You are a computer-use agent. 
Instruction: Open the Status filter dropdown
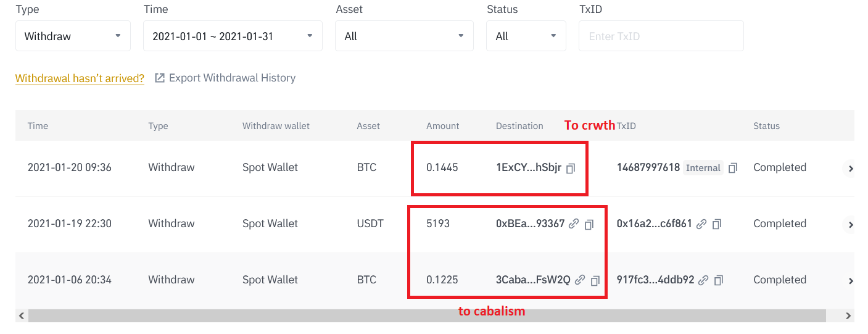pos(526,36)
